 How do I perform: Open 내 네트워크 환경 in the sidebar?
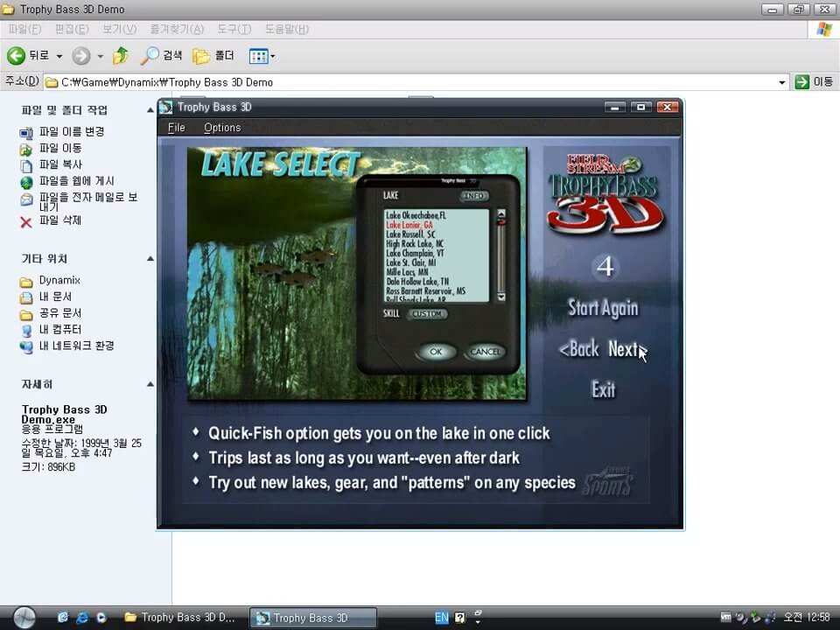pos(67,346)
